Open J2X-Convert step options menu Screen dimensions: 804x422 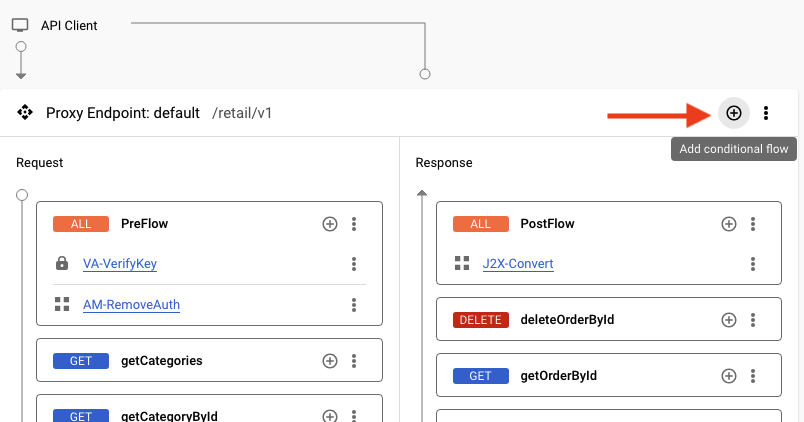click(x=754, y=264)
